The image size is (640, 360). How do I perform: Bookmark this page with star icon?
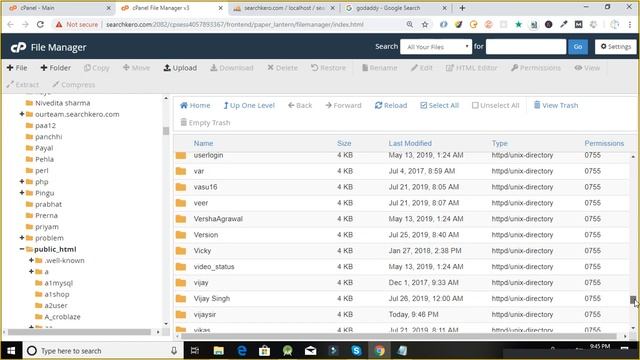425,24
